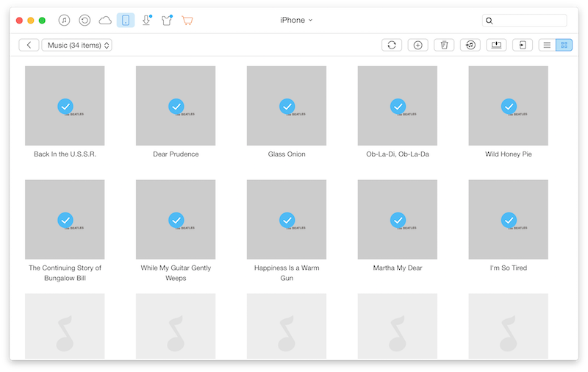Screen dimensions: 588x372
Task: Switch to grid thumbnail view
Action: (564, 45)
